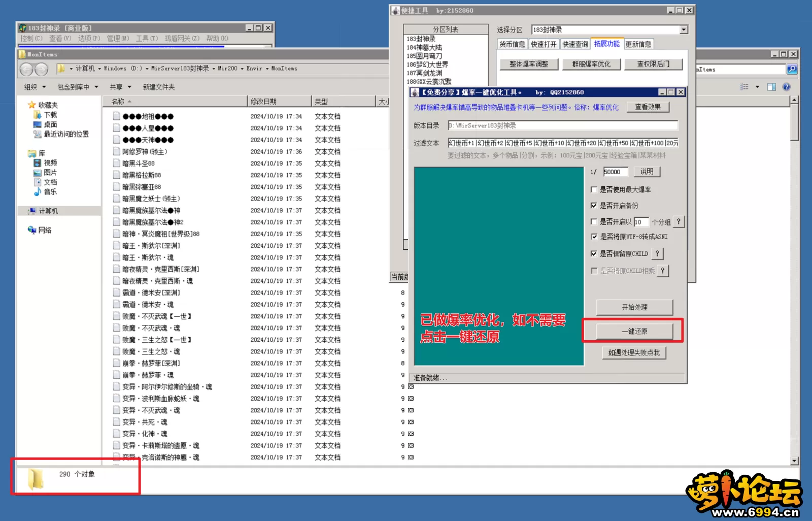The height and width of the screenshot is (521, 812).
Task: Click file icon of 暗黑斗圣88
Action: click(117, 164)
